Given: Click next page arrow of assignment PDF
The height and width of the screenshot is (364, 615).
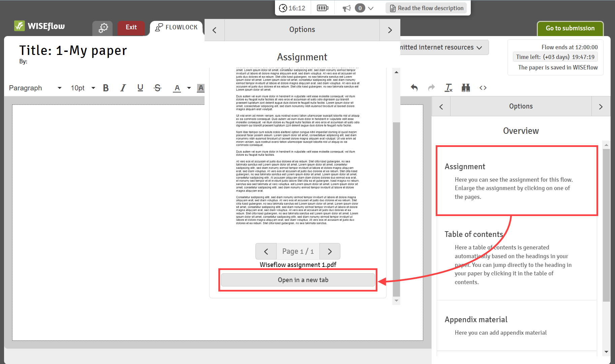Looking at the screenshot, I should pos(330,251).
